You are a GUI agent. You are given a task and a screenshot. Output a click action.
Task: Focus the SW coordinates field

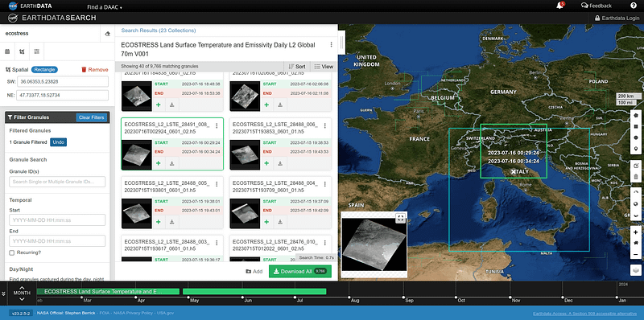pos(63,82)
